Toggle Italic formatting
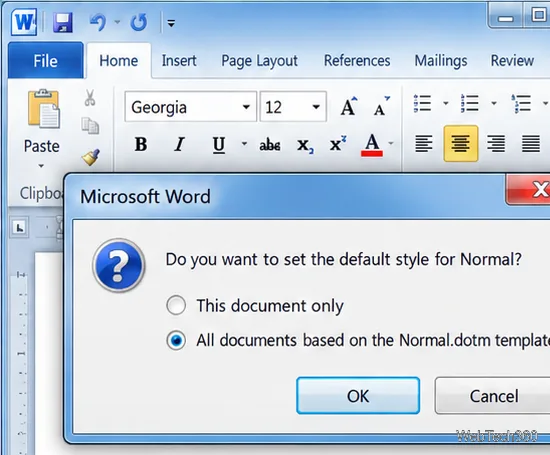Screen dimensions: 550x455 180,144
